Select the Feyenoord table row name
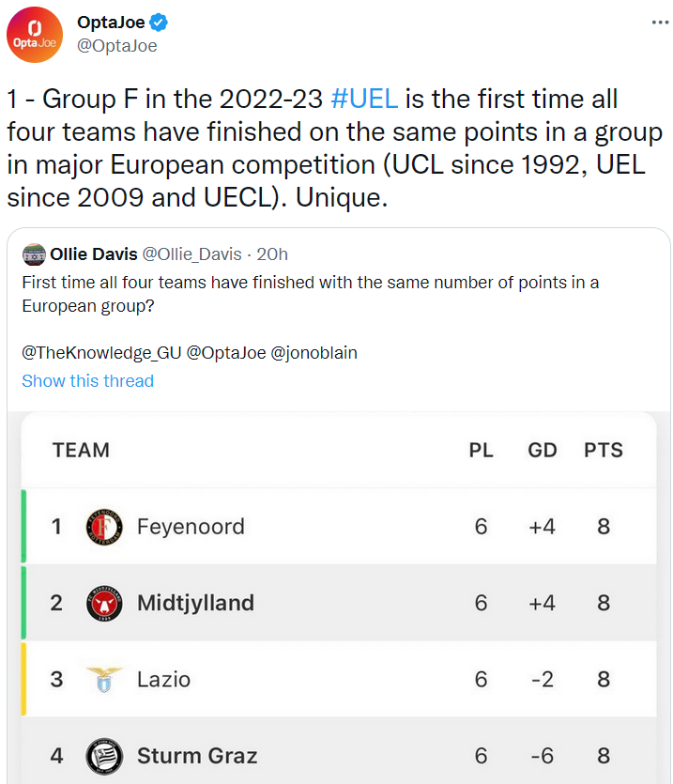 [191, 527]
